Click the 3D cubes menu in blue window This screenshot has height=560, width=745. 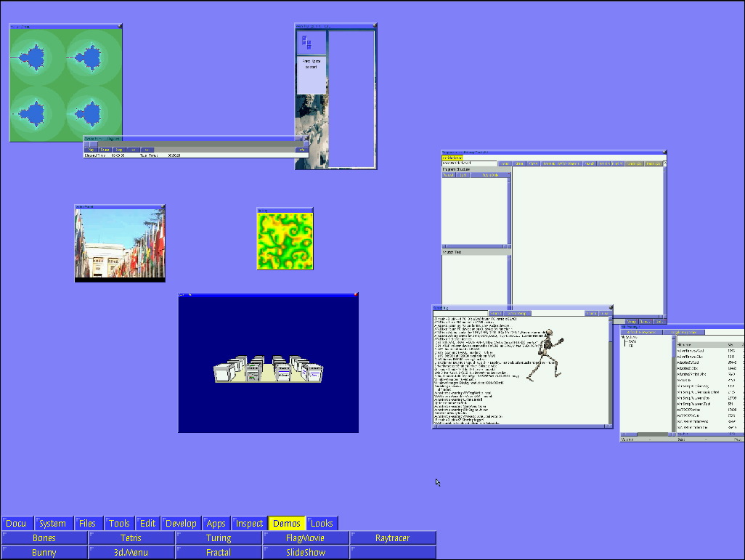pos(269,369)
